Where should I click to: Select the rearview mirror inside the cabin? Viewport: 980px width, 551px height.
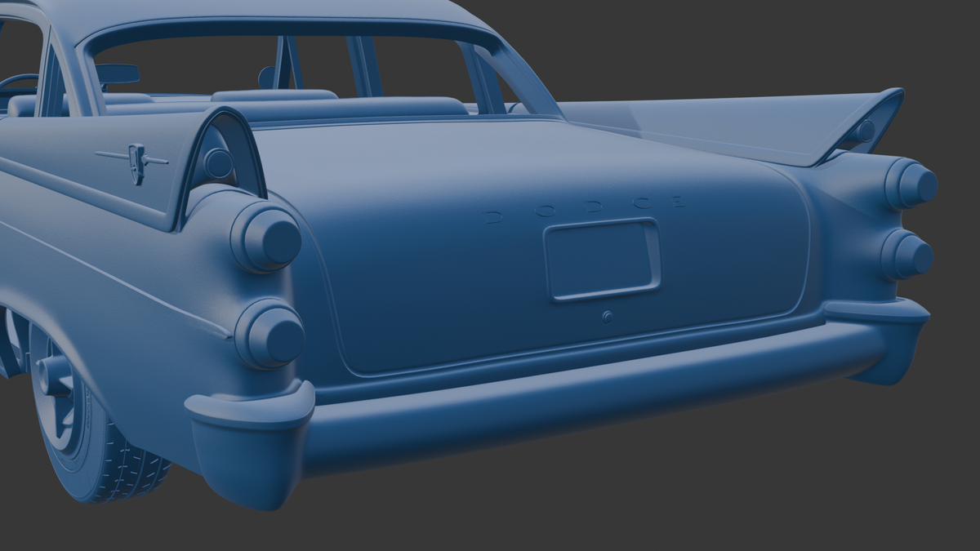point(117,74)
